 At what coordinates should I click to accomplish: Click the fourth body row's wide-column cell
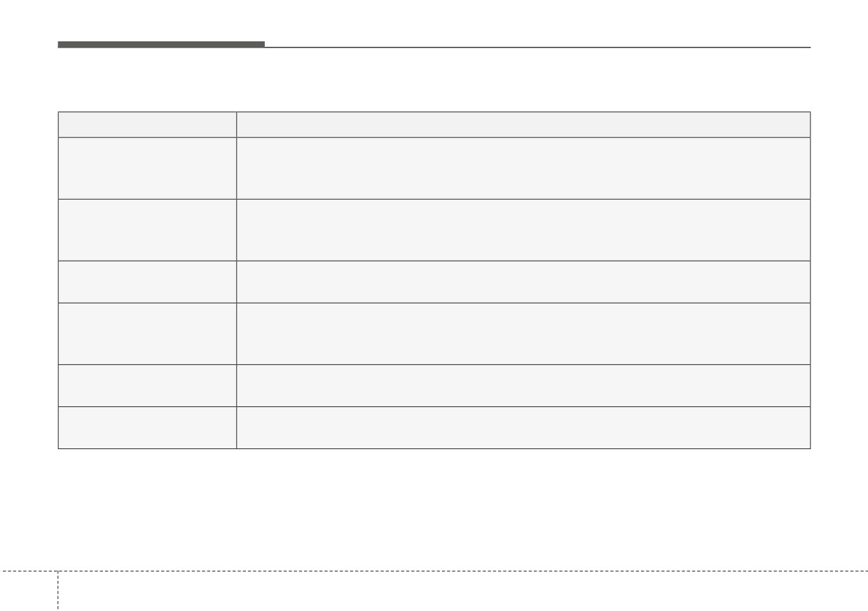tap(523, 334)
